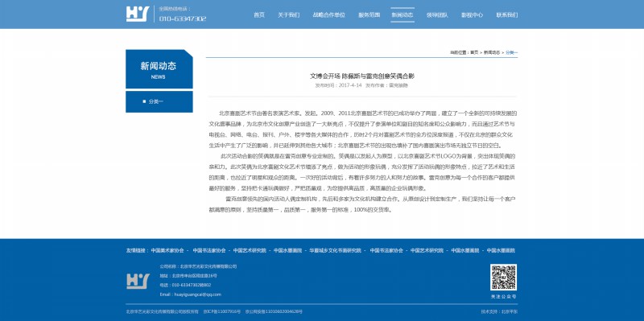
Task: Click 首页 in the breadcrumb trail
Action: pyautogui.click(x=474, y=52)
